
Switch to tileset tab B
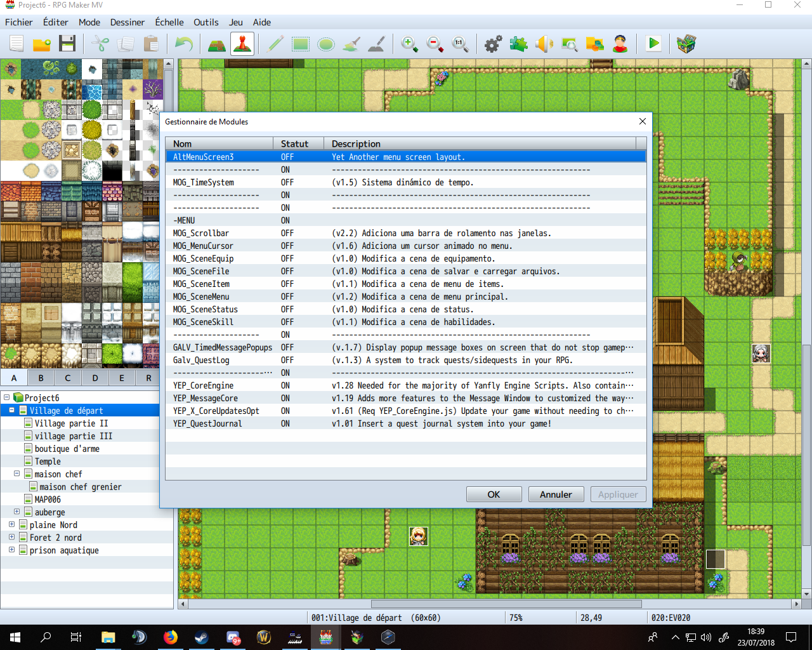point(41,378)
